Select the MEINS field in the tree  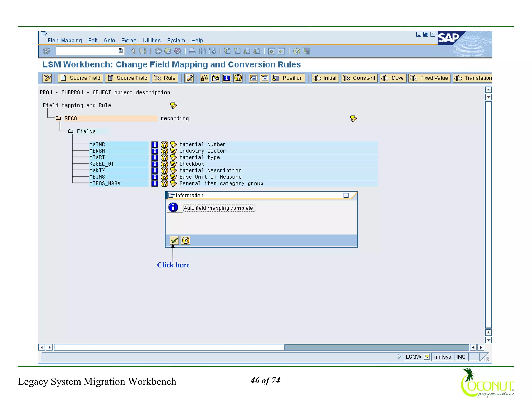119,177
